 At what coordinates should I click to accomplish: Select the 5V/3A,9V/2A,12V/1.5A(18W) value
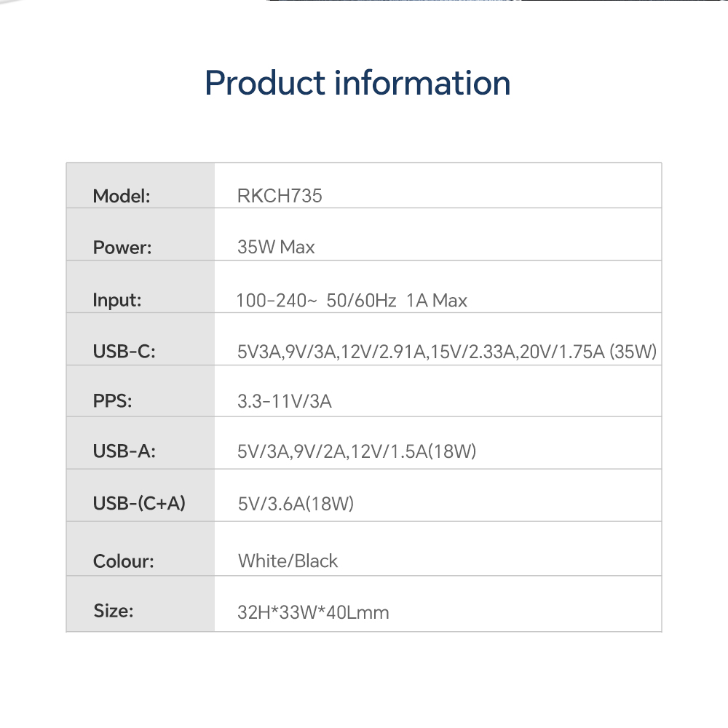tap(357, 451)
